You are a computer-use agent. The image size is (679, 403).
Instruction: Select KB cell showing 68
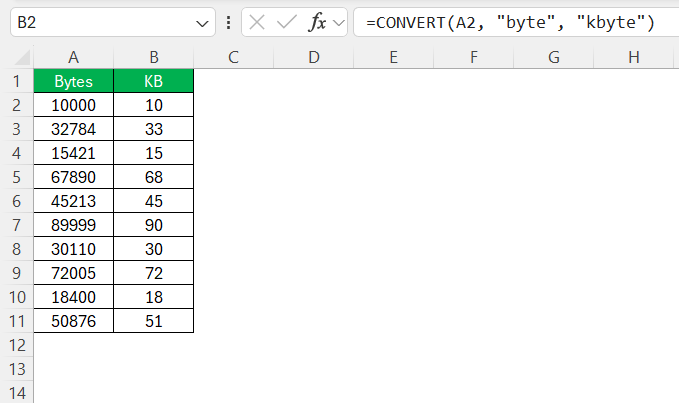tap(154, 177)
